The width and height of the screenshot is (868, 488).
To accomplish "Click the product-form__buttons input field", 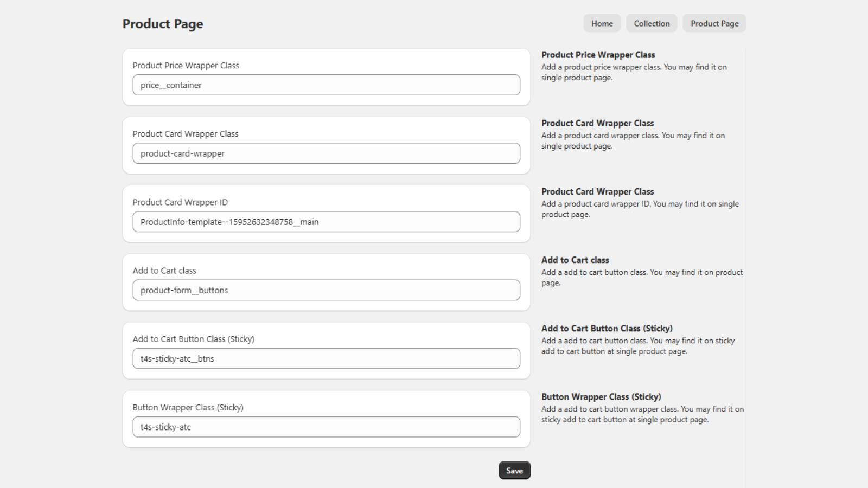I will (325, 290).
